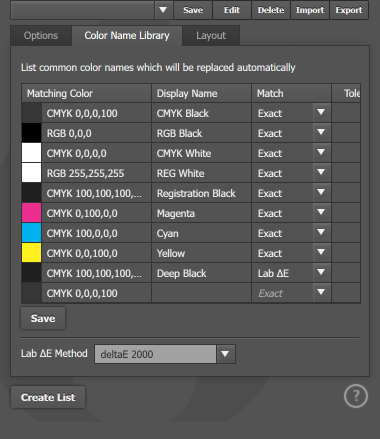The height and width of the screenshot is (439, 380).
Task: Select the 'CMYK Black' display name cell
Action: [x=201, y=113]
